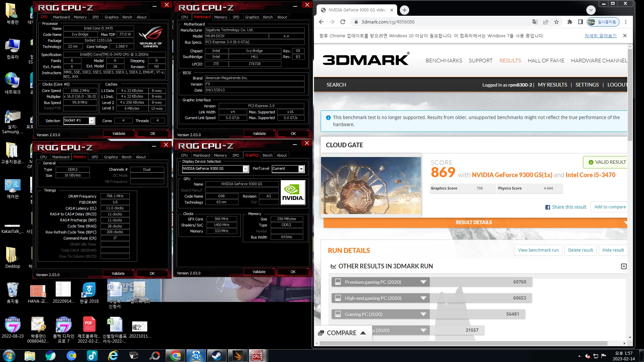Open the Action Center flag icon
Viewport: 644px width, 362px height.
(x=604, y=356)
